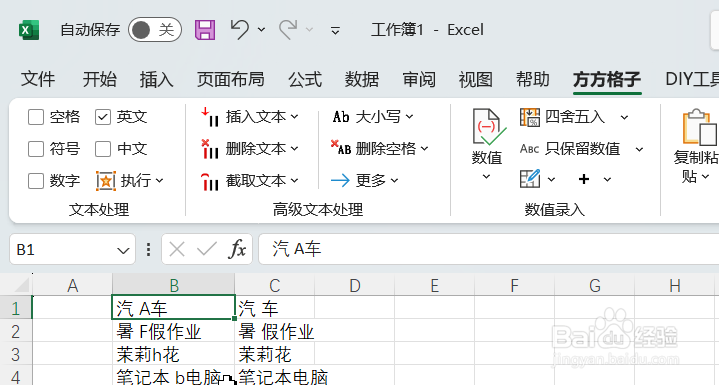Enable the 数字 checkbox
The image size is (719, 385).
tap(36, 181)
